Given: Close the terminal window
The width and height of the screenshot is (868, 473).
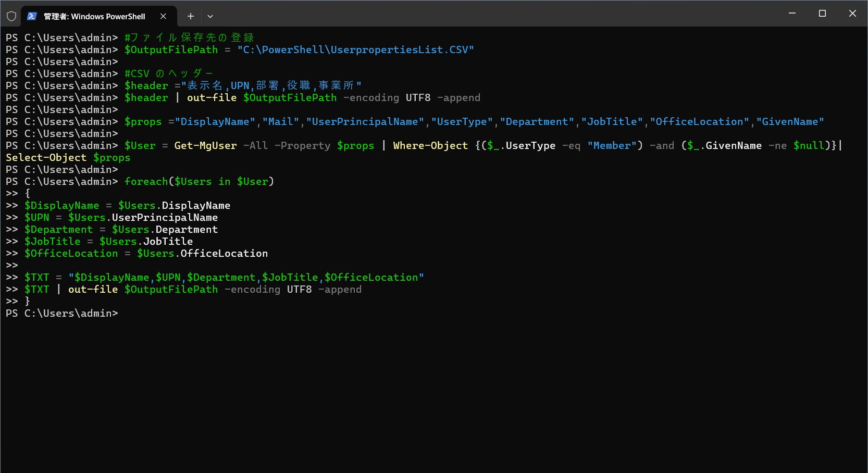Looking at the screenshot, I should [852, 13].
